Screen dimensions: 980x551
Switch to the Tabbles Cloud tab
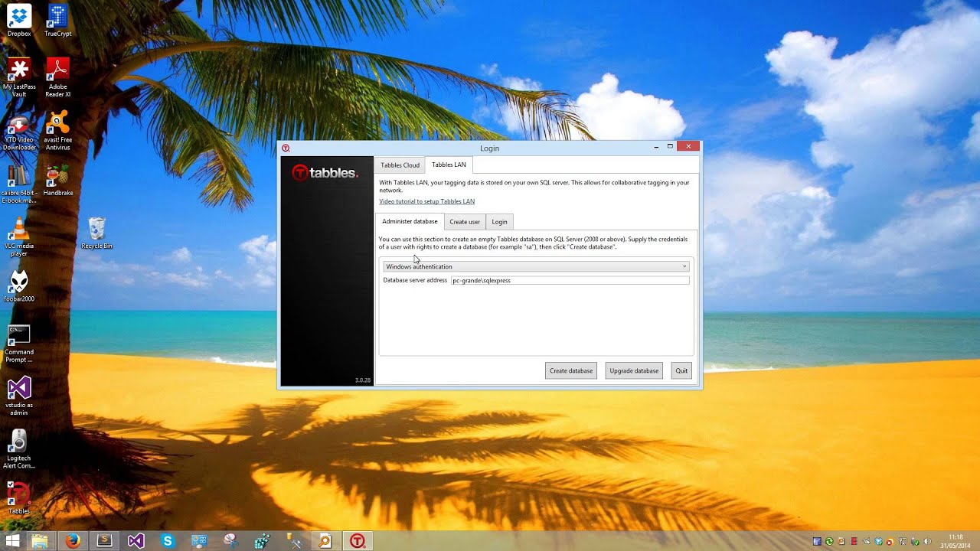click(400, 165)
